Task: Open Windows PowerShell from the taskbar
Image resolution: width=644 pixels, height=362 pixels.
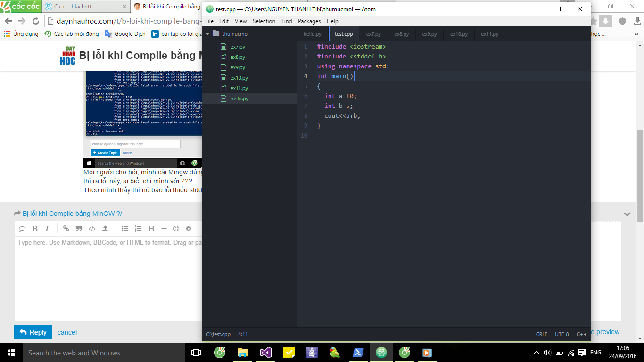Action: (x=358, y=353)
